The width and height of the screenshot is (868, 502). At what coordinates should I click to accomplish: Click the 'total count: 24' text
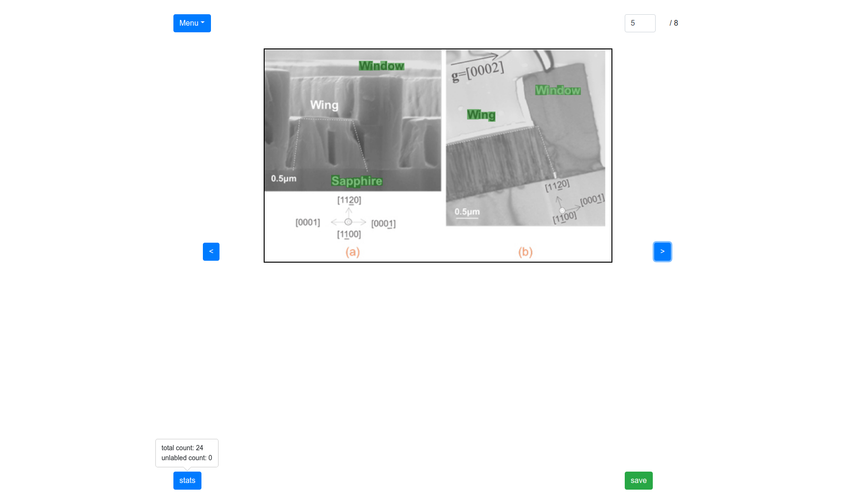coord(182,448)
